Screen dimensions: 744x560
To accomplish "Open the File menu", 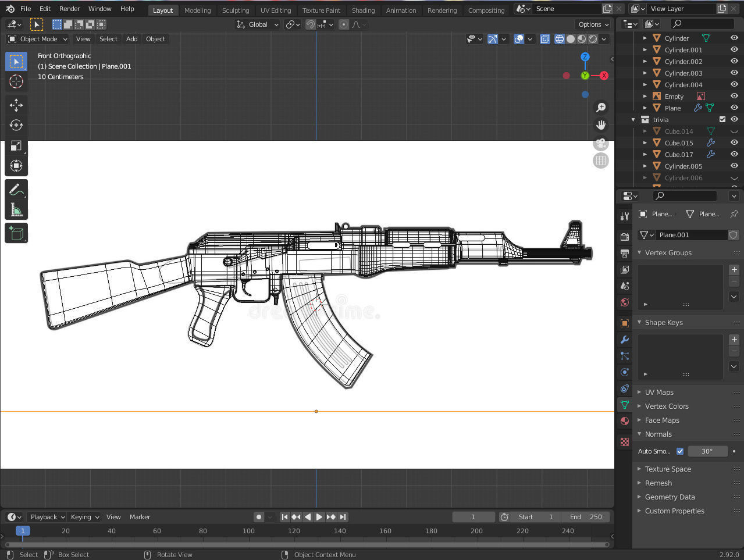I will (x=26, y=9).
